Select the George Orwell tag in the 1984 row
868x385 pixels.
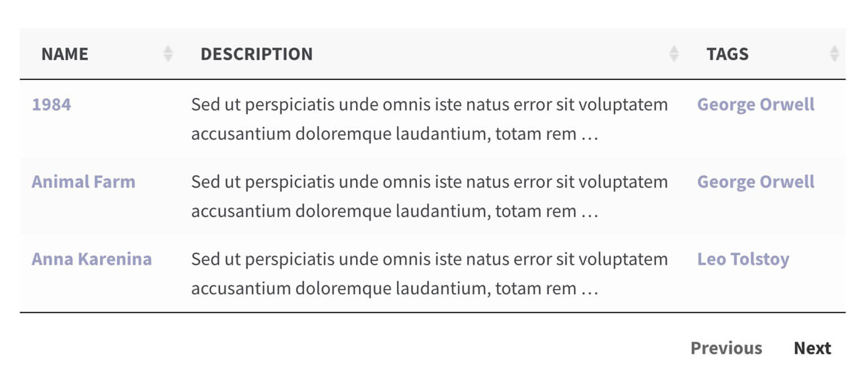pyautogui.click(x=756, y=105)
